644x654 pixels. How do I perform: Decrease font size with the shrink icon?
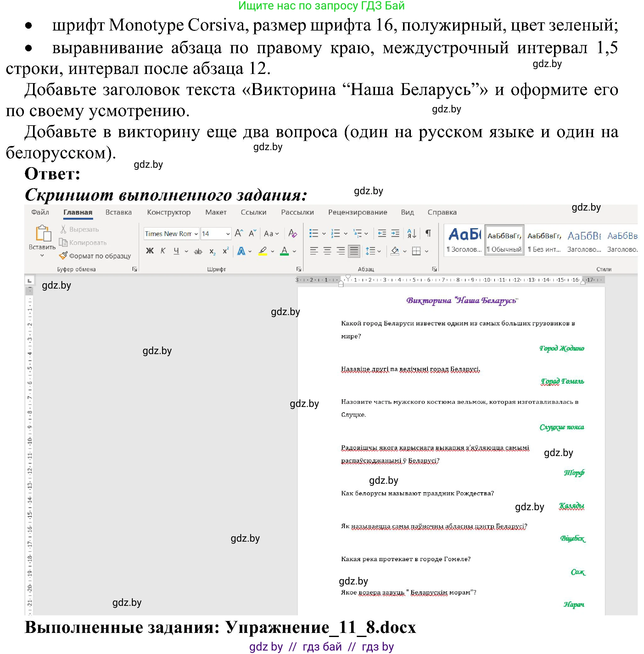[253, 234]
